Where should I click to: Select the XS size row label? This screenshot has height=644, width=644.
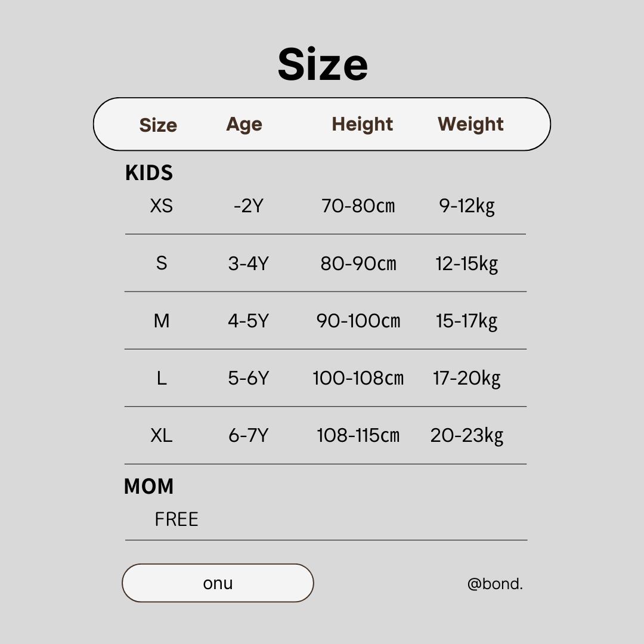click(x=161, y=206)
